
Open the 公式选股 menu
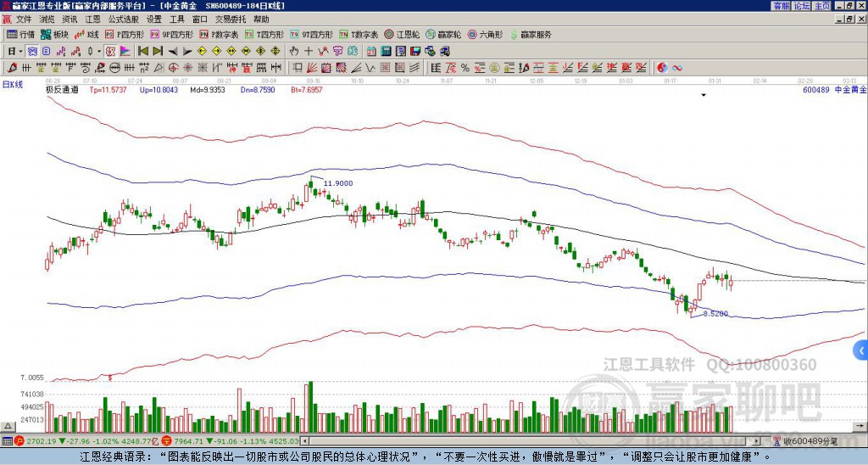pyautogui.click(x=124, y=20)
